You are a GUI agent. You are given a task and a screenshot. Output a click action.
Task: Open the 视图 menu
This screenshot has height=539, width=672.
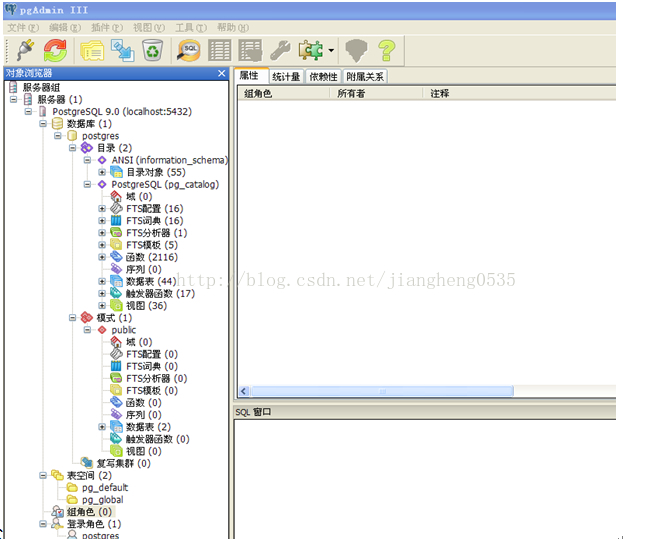149,28
